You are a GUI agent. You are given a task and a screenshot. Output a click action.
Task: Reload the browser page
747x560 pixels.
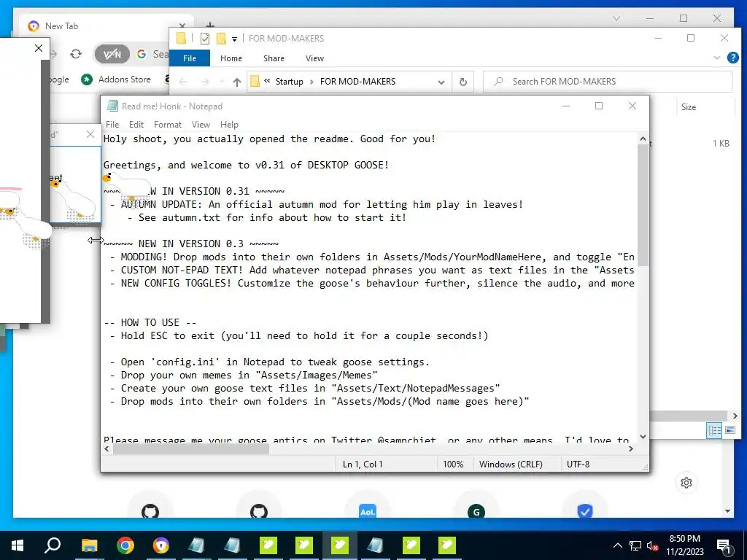pos(76,54)
